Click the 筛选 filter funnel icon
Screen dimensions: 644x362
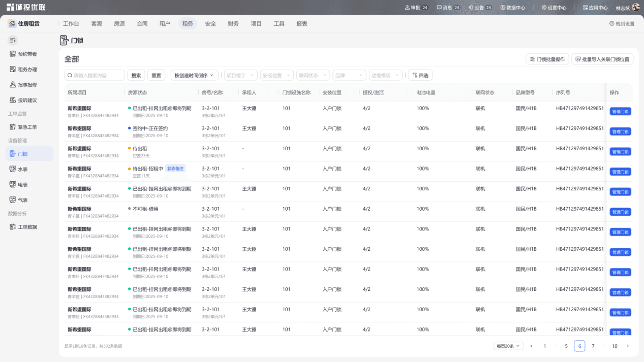[415, 75]
